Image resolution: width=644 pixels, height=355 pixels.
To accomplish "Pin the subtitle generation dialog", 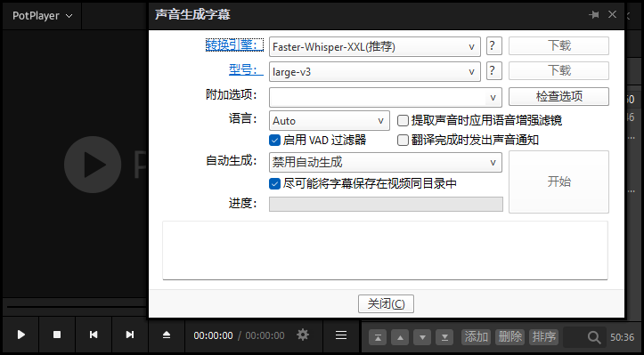I will click(x=593, y=15).
